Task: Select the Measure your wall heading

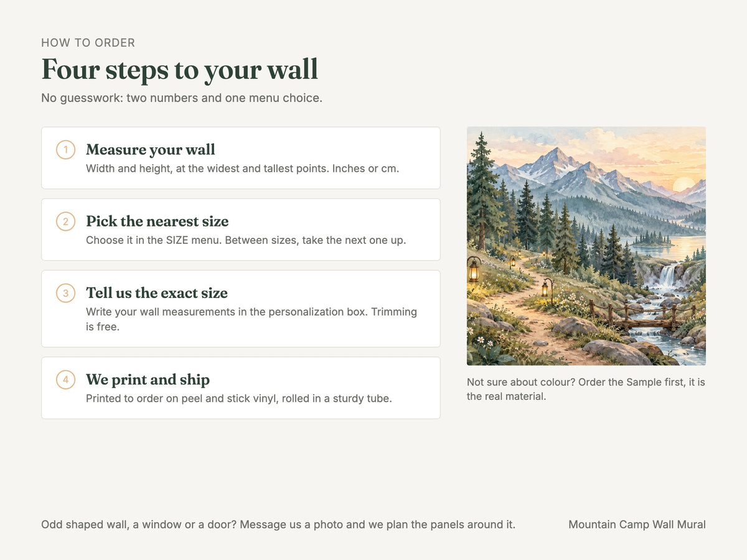Action: [151, 149]
